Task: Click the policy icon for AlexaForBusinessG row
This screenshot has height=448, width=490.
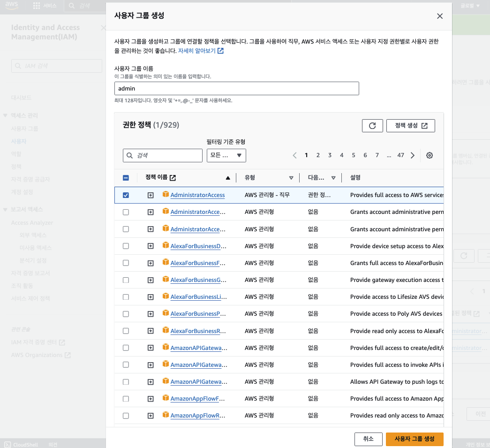Action: pos(166,279)
